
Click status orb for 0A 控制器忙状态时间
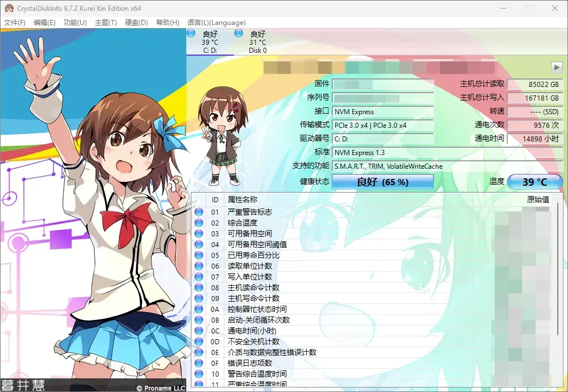(199, 309)
